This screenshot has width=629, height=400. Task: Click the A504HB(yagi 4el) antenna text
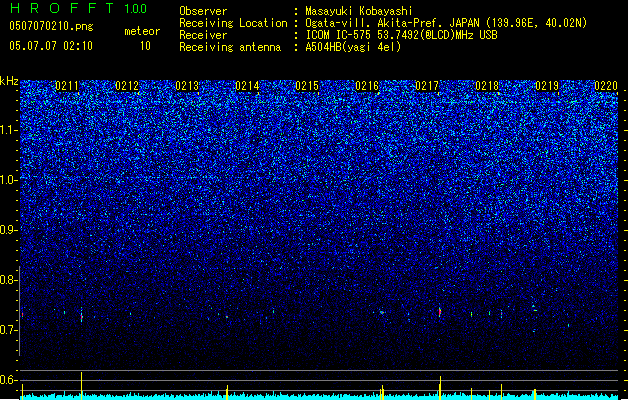tap(353, 47)
